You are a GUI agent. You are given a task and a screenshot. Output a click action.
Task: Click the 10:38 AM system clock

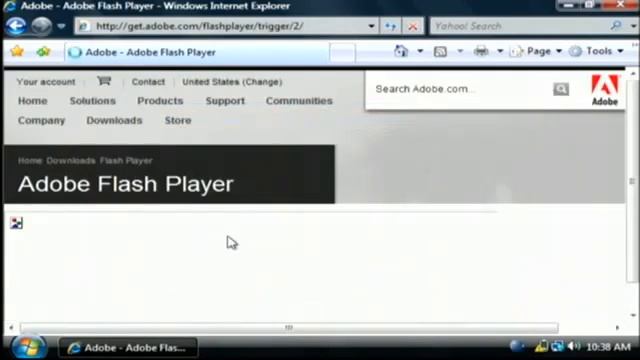(x=608, y=347)
